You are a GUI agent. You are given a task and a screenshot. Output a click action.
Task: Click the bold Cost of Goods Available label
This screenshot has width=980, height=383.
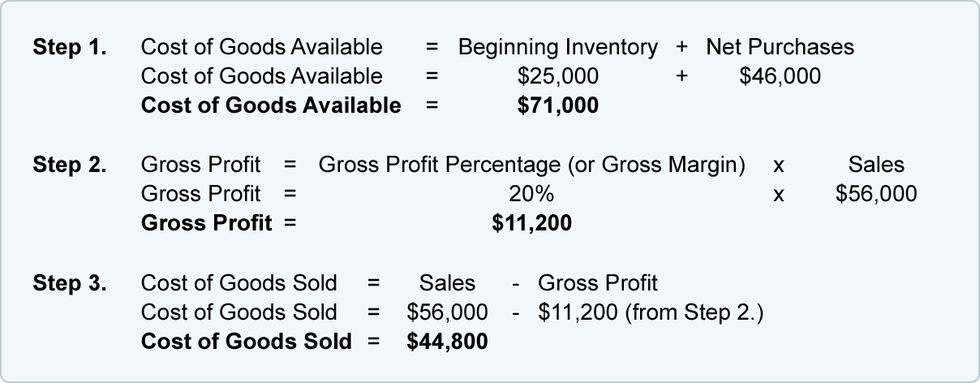(x=271, y=105)
